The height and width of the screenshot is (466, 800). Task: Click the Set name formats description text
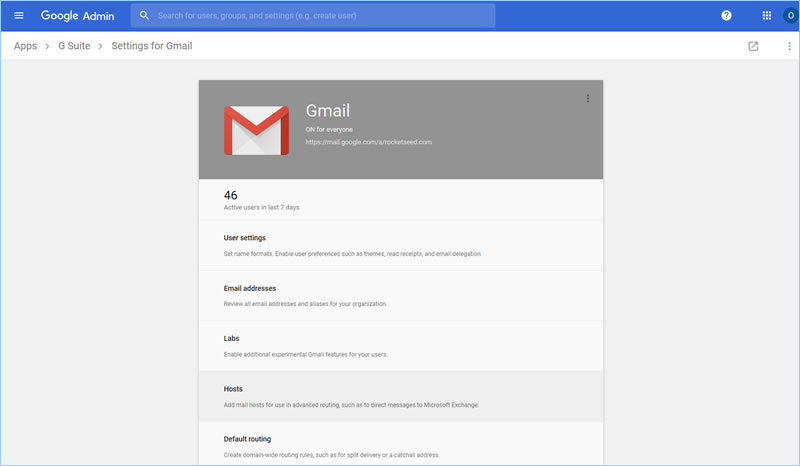coord(353,254)
